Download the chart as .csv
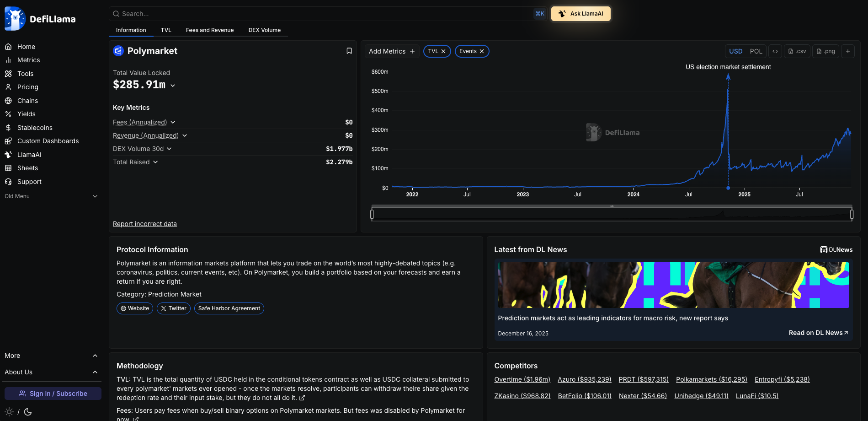The width and height of the screenshot is (868, 421). tap(797, 51)
